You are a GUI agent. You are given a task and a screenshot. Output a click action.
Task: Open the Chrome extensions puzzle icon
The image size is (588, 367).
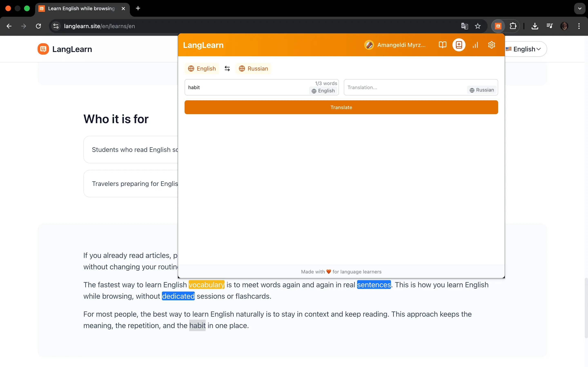(x=513, y=26)
